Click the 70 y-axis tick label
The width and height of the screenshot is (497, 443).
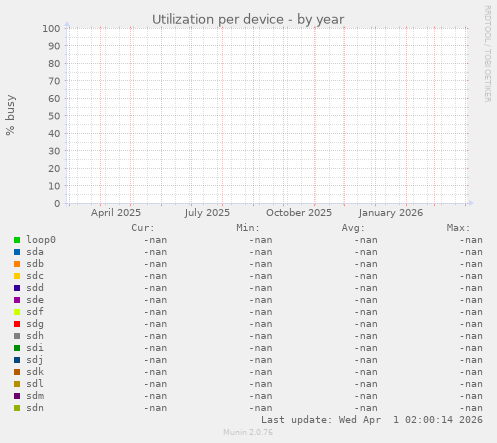(x=54, y=81)
